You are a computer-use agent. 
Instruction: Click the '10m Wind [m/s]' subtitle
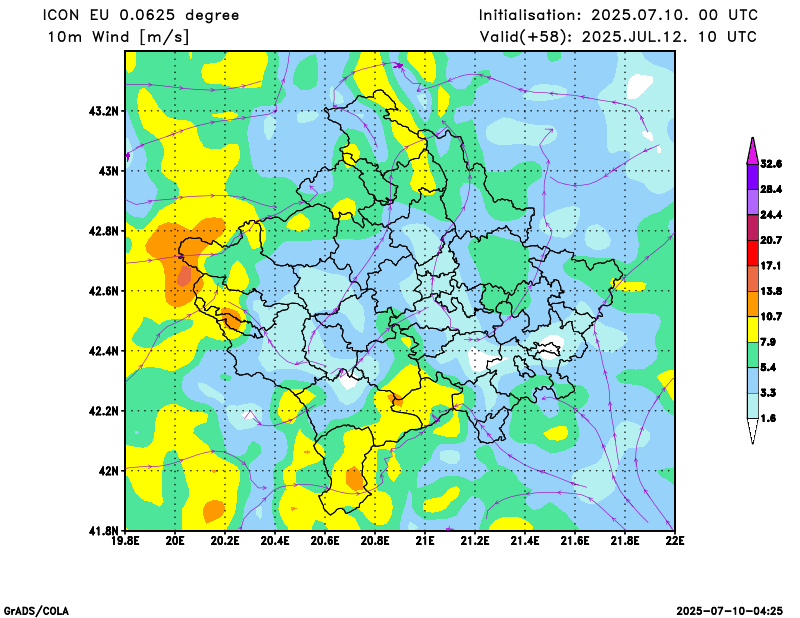coord(118,37)
